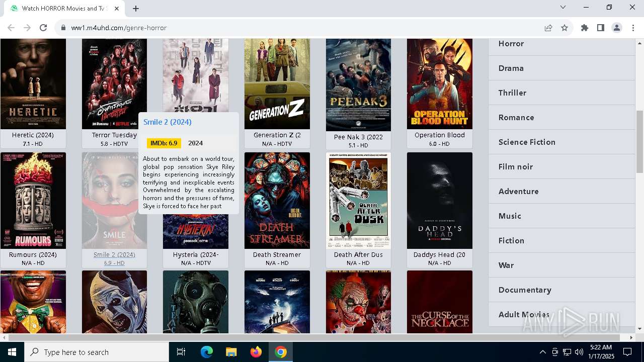
Task: Share this page via the address bar icon
Action: coord(548,28)
